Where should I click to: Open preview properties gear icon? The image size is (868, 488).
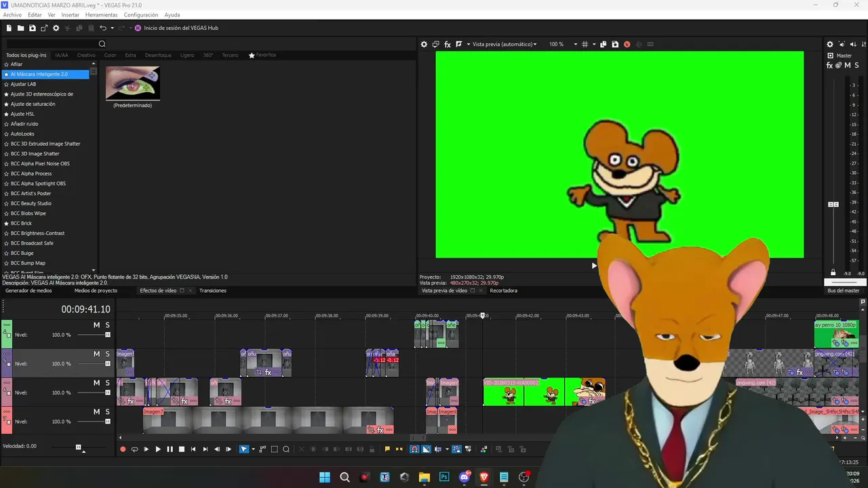(424, 44)
